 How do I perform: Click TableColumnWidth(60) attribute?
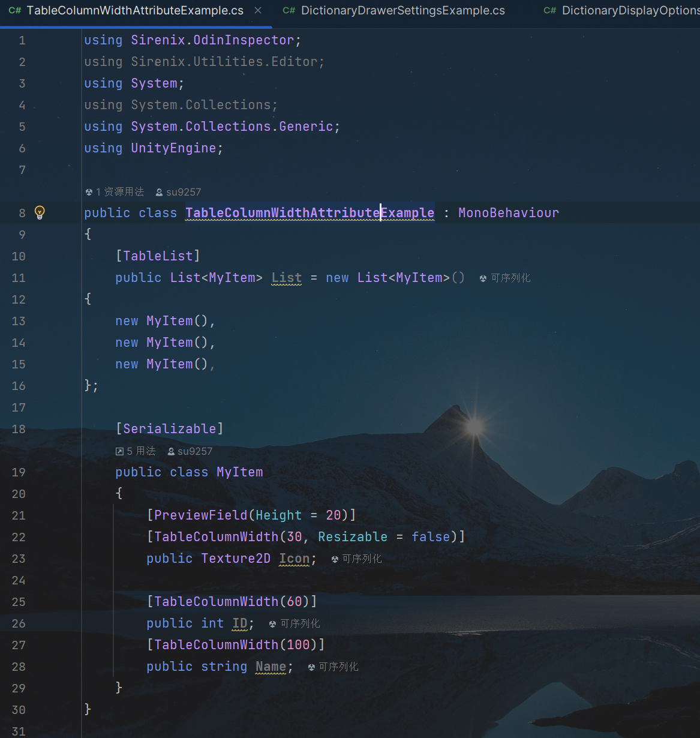232,602
